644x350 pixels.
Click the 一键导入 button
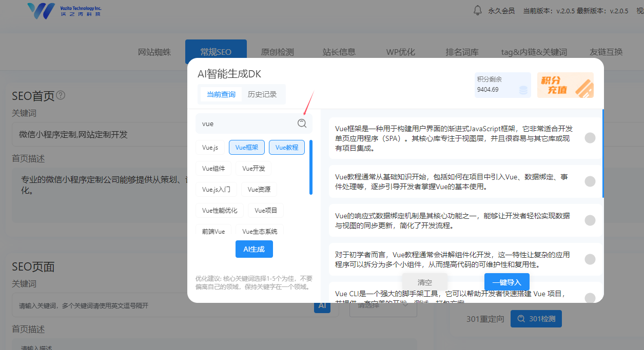pyautogui.click(x=506, y=282)
